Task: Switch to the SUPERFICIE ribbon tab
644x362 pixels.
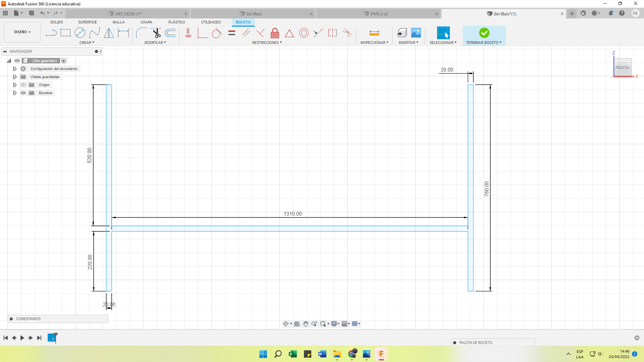Action: point(87,22)
